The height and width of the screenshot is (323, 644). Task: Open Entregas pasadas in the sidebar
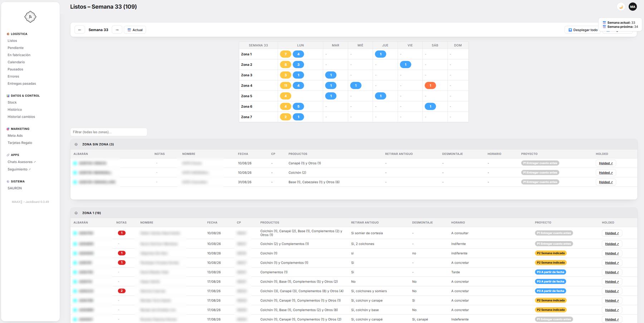pos(22,84)
